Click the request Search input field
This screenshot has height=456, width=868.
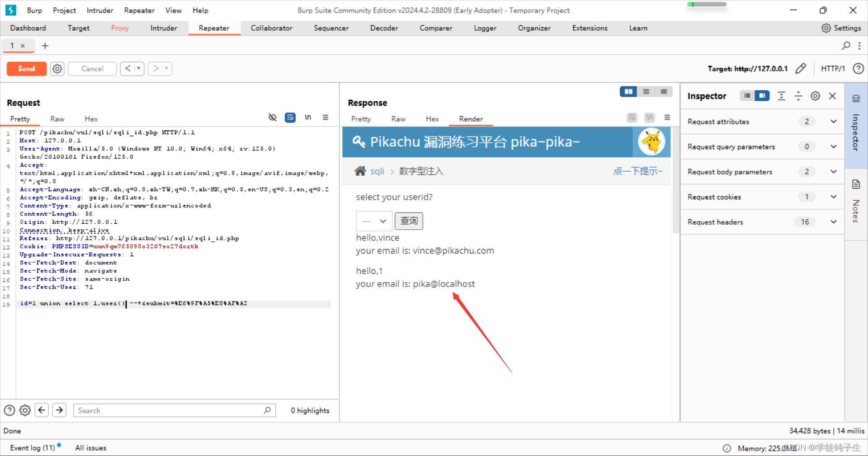(x=174, y=410)
